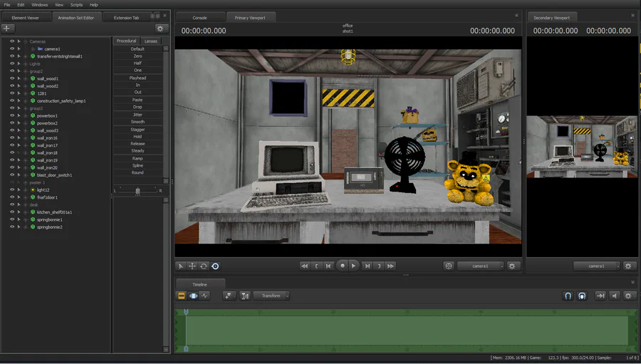Switch to the Element Viewer tab
641x364 pixels.
tap(26, 18)
